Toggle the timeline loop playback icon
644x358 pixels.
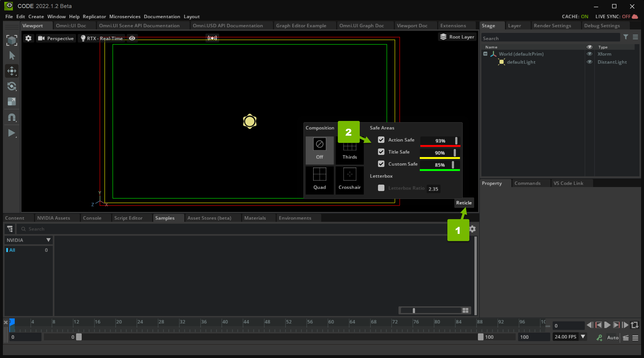[x=635, y=325]
